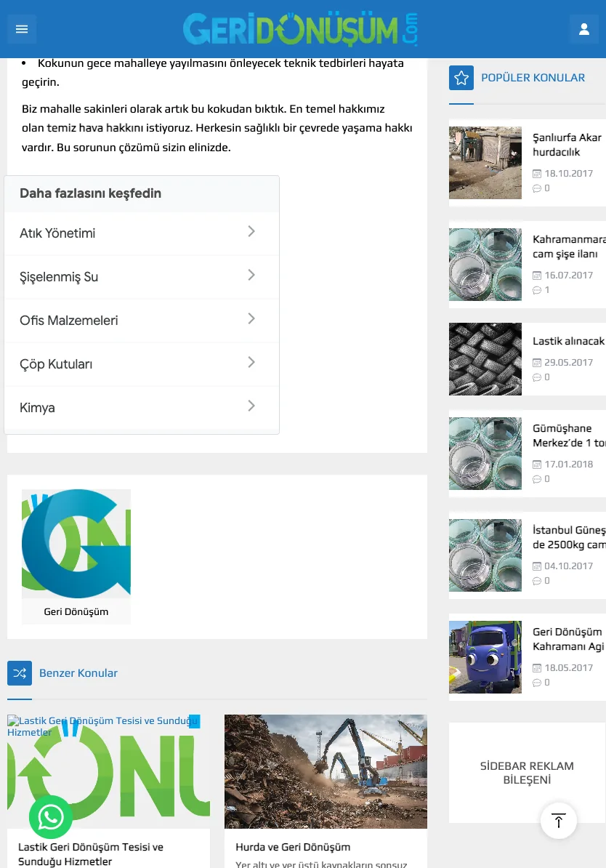The height and width of the screenshot is (868, 606).
Task: Open the Şanlıurfa Akar hurdacılık post title
Action: 569,145
